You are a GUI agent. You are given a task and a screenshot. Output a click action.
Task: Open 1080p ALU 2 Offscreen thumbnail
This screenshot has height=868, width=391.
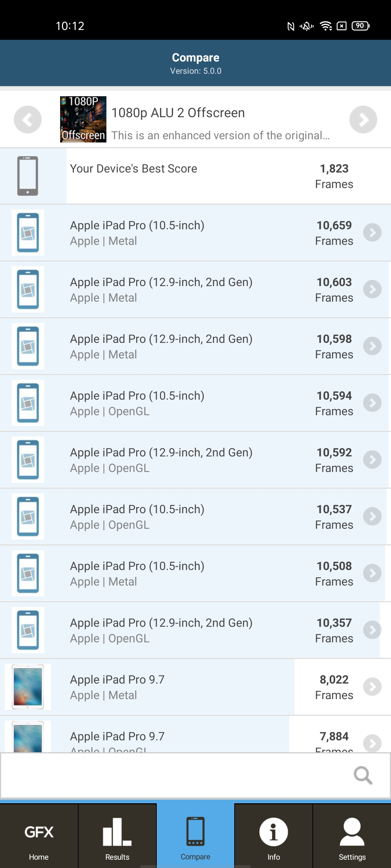83,119
